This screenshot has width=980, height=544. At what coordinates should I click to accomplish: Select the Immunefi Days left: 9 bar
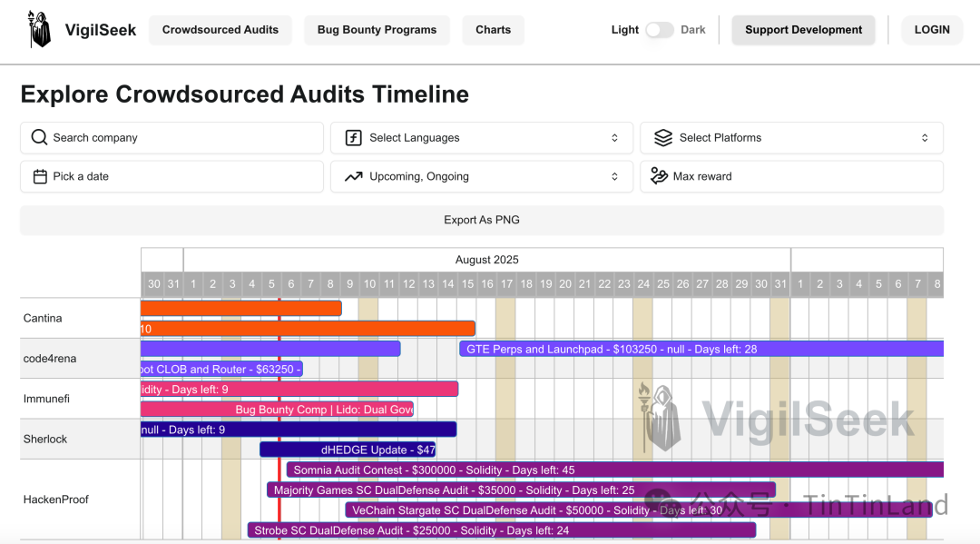(x=299, y=390)
